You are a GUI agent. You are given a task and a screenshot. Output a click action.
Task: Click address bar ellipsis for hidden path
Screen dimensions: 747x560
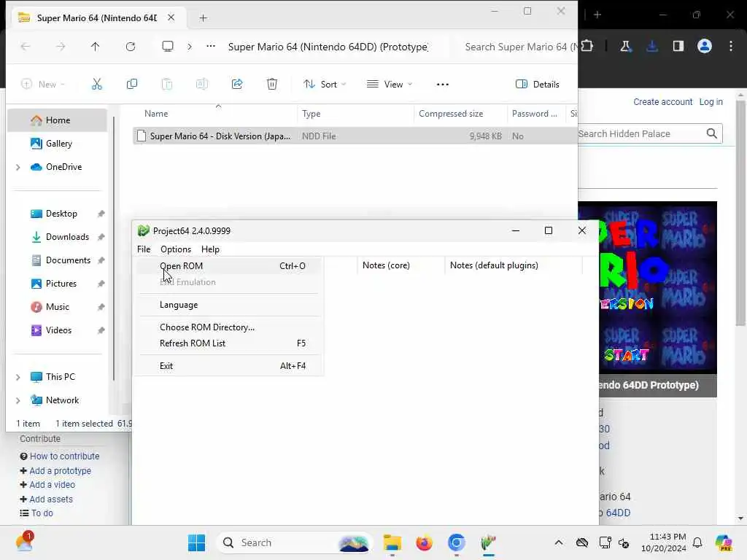coord(211,46)
